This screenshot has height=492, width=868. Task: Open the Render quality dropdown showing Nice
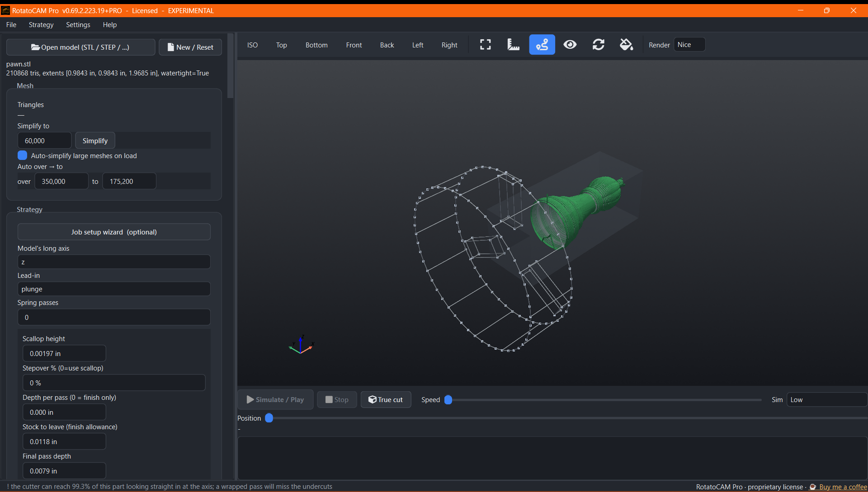689,45
